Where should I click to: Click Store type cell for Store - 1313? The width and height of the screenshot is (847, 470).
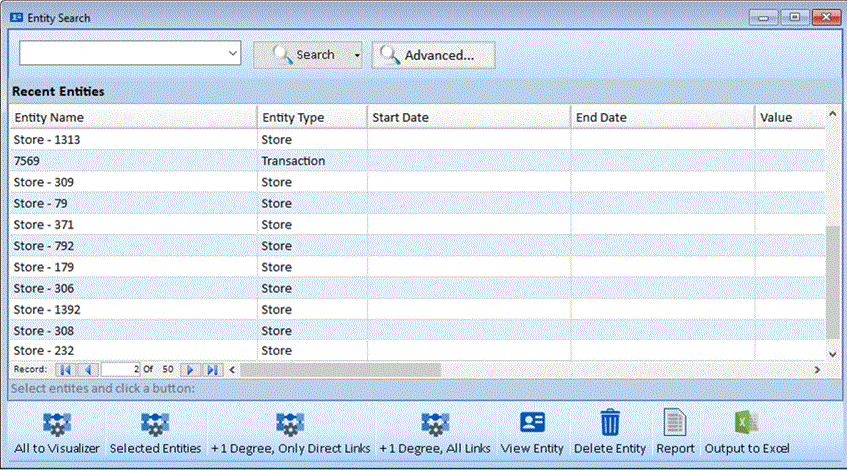point(312,139)
